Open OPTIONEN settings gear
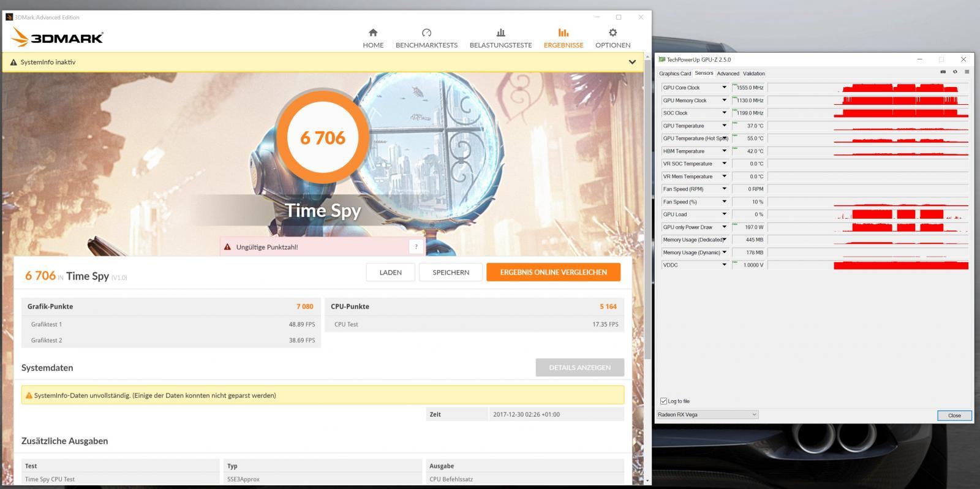 [612, 38]
